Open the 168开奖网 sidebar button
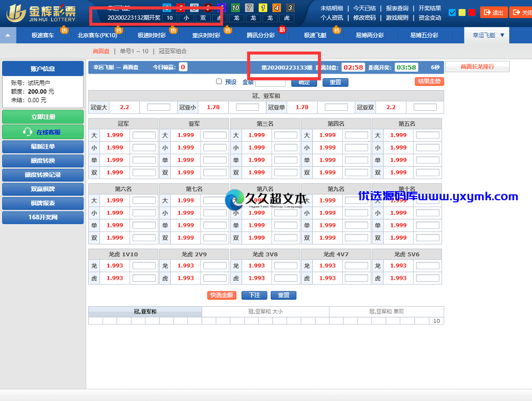 43,217
